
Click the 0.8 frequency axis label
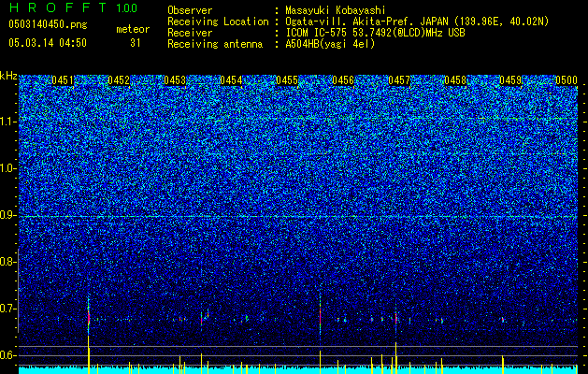pos(8,262)
